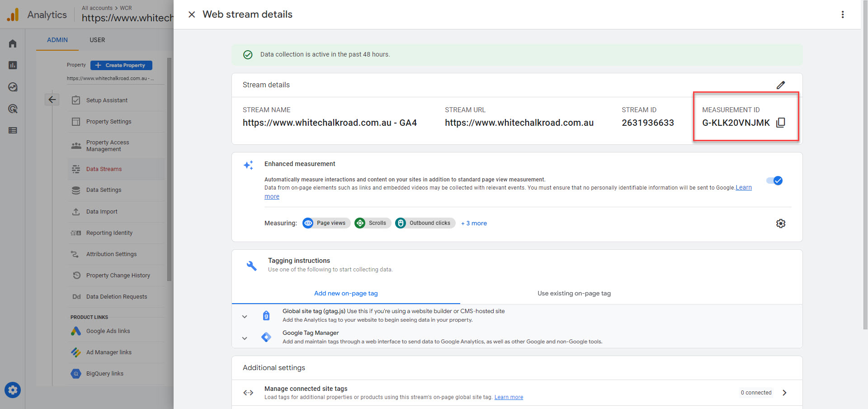The image size is (868, 409).
Task: Select the Add new on-page tag tab
Action: 346,293
